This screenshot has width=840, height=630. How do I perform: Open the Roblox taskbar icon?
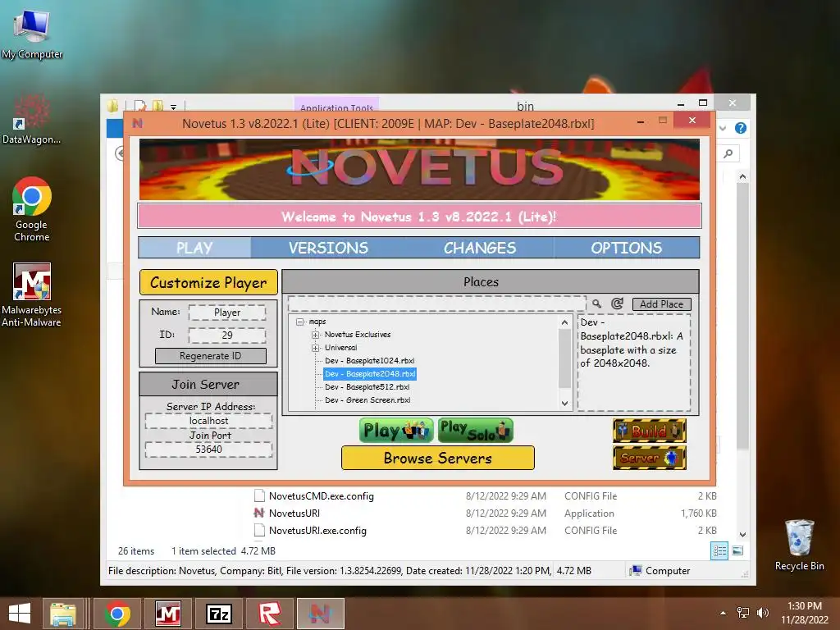[269, 614]
